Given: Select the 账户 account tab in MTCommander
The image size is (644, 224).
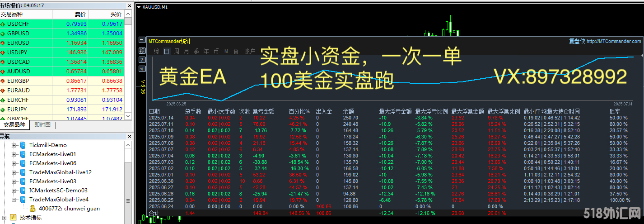Looking at the screenshot, I should pyautogui.click(x=250, y=51).
